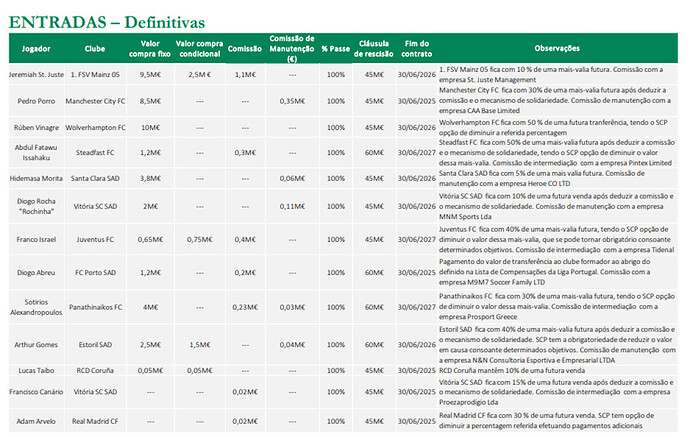Select the 'Jogador' column header
The height and width of the screenshot is (437, 690).
pyautogui.click(x=36, y=48)
